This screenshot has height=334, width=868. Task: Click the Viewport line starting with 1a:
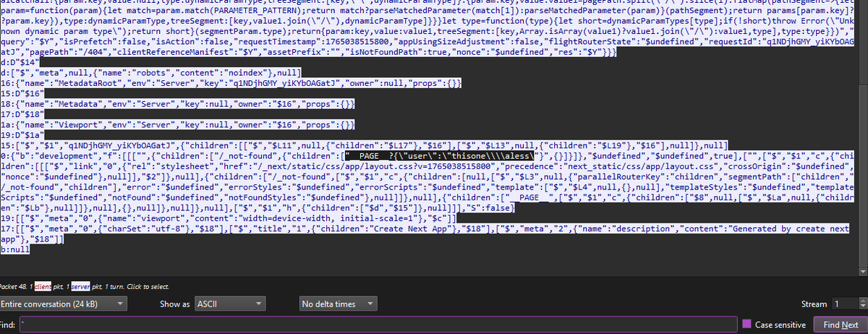(x=178, y=125)
